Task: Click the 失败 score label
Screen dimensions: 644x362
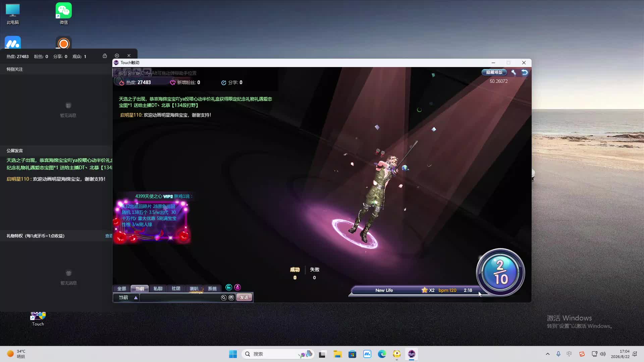Action: [315, 269]
